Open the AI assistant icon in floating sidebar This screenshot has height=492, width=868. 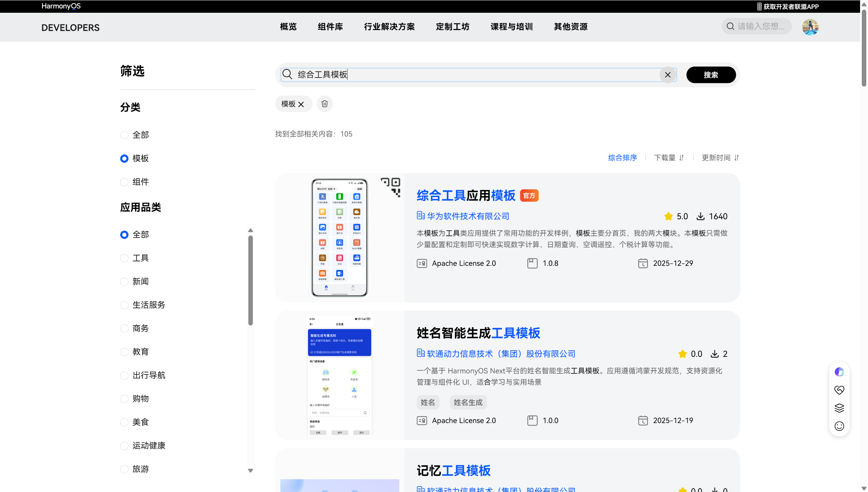839,372
